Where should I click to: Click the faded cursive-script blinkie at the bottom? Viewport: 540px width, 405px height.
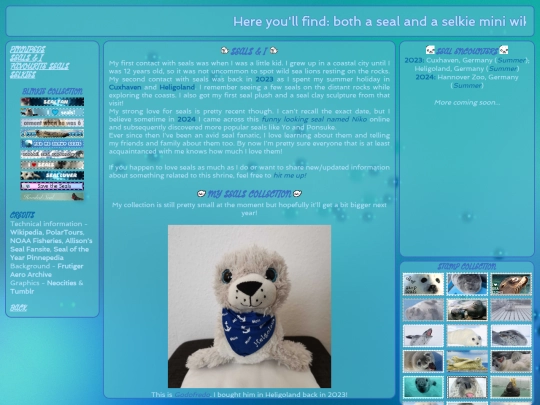coord(52,197)
